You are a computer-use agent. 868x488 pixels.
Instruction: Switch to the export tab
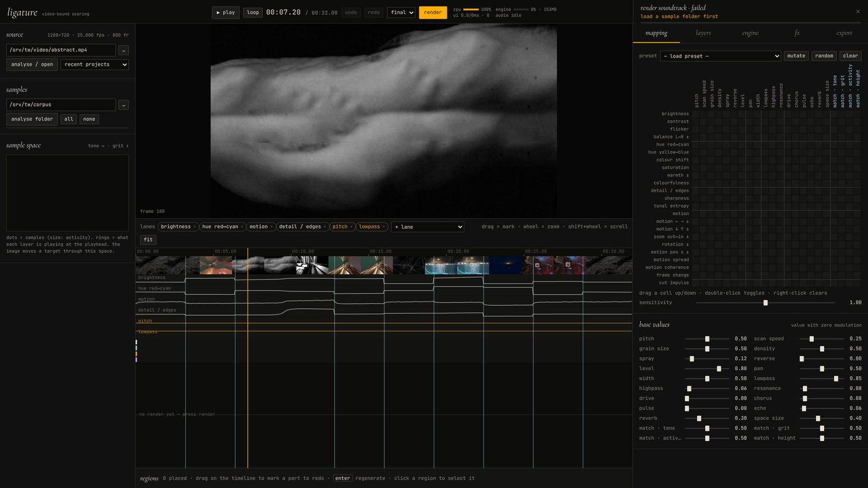pyautogui.click(x=844, y=33)
